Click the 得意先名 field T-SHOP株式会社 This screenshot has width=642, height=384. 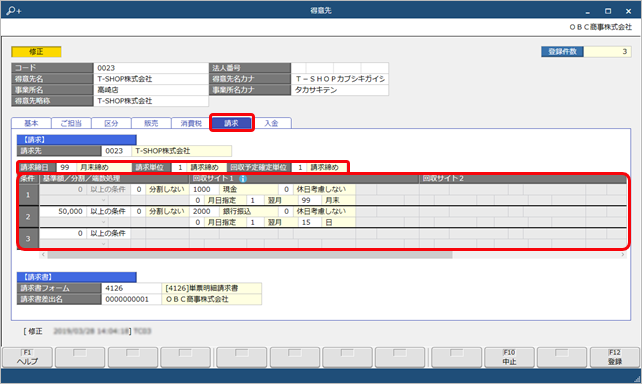coord(151,79)
